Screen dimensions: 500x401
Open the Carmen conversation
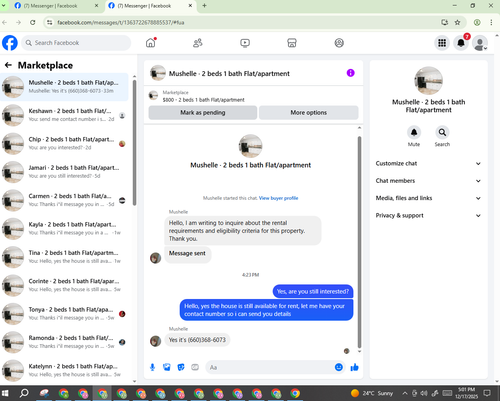pyautogui.click(x=64, y=200)
